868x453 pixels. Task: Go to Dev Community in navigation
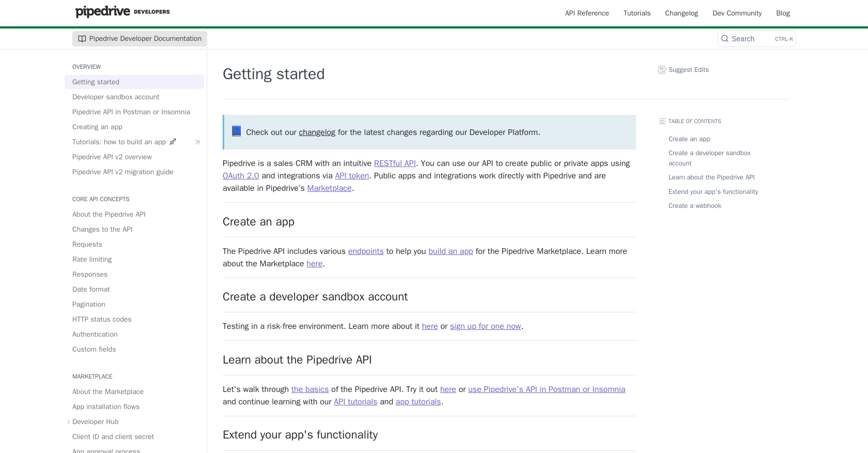click(737, 13)
